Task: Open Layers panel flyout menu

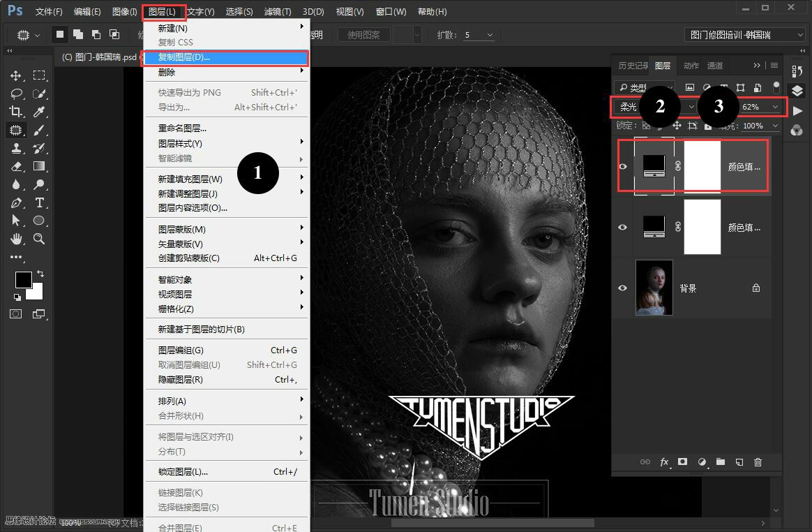Action: pos(774,66)
